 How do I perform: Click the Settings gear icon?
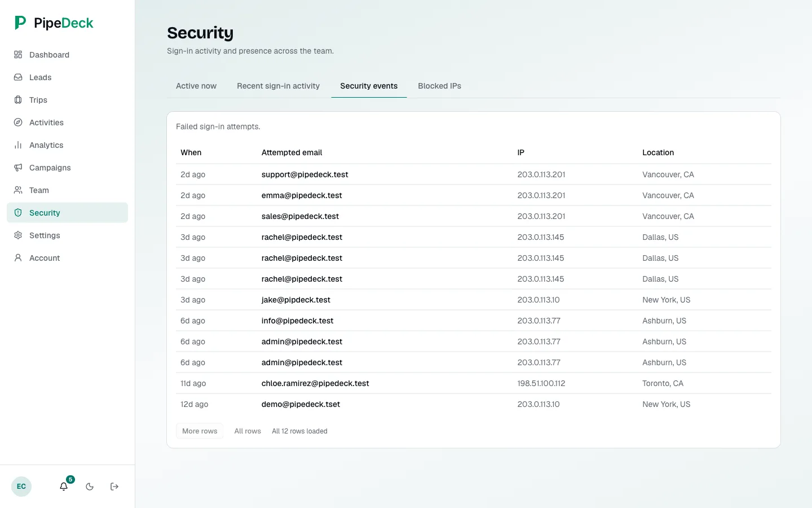18,235
